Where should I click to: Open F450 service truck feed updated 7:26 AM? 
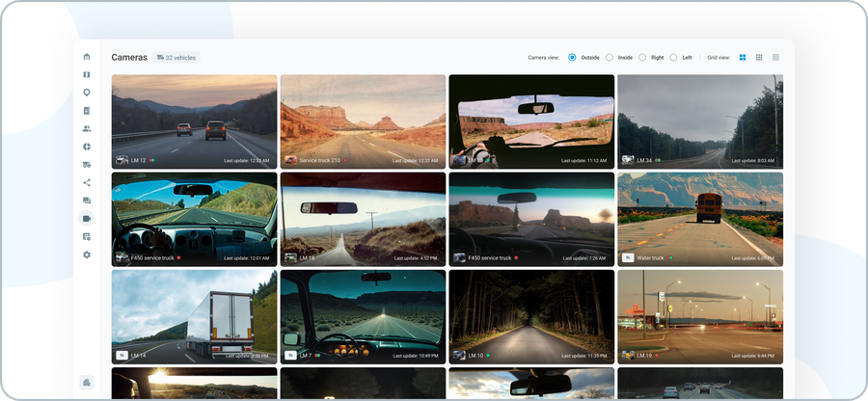531,220
